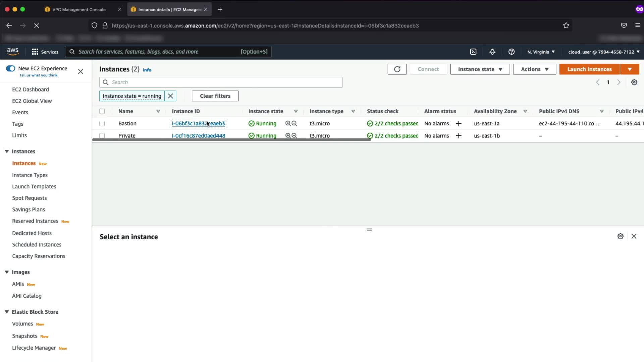Click the notifications bell icon
This screenshot has height=362, width=644.
coord(492,52)
